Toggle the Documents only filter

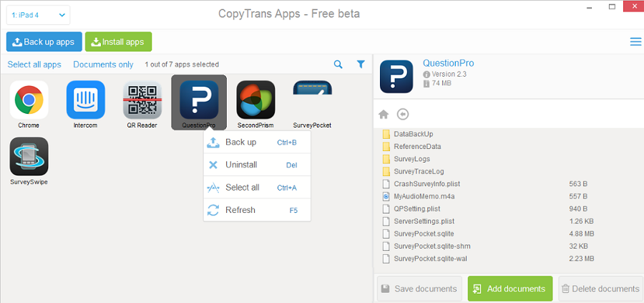(103, 64)
